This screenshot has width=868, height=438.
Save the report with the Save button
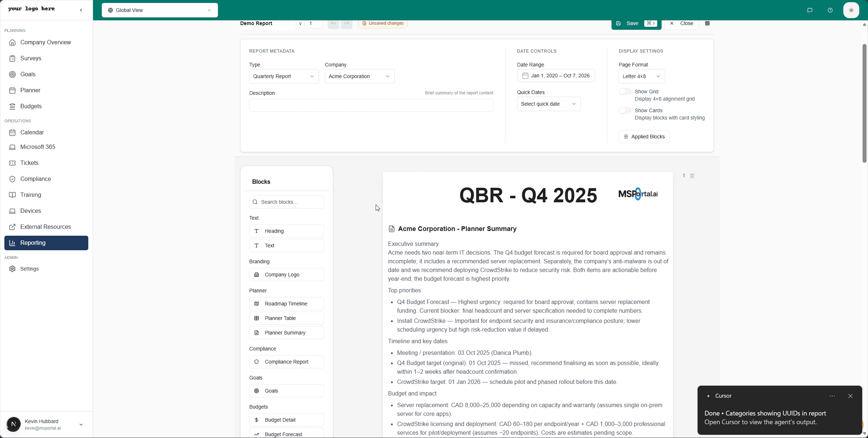pos(631,23)
